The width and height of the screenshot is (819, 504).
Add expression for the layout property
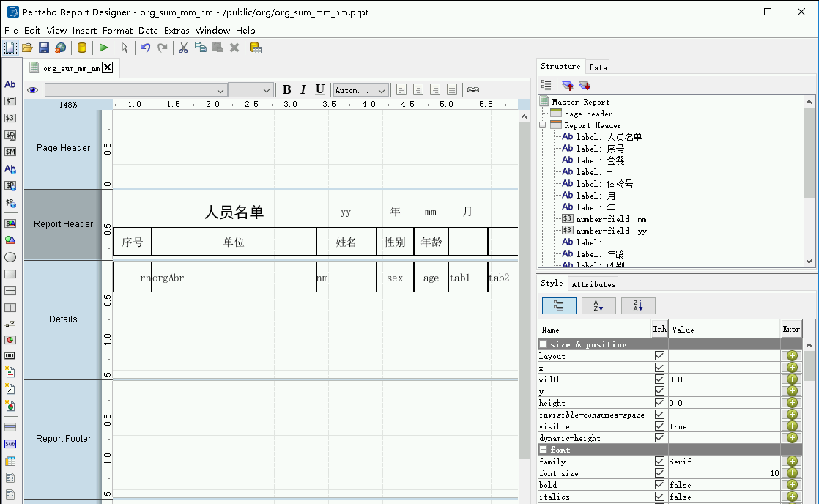click(x=792, y=356)
